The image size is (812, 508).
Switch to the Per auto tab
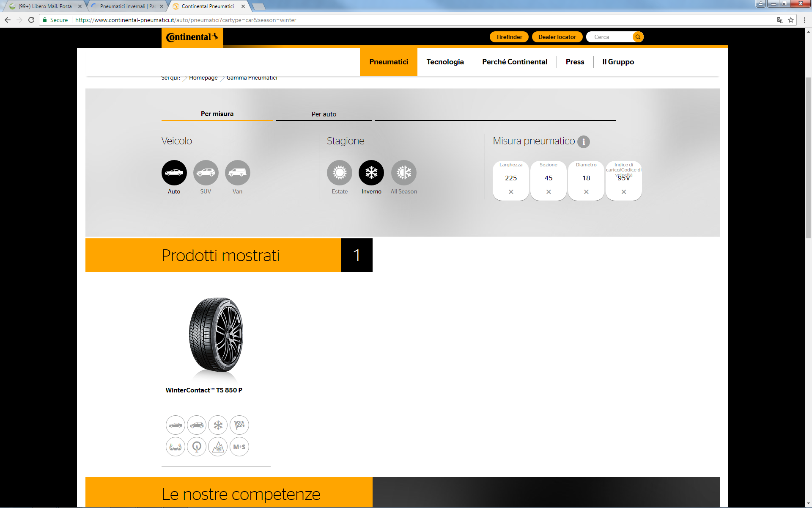tap(324, 114)
